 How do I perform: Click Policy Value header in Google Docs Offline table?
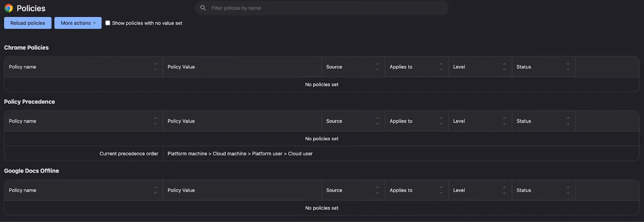click(242, 190)
